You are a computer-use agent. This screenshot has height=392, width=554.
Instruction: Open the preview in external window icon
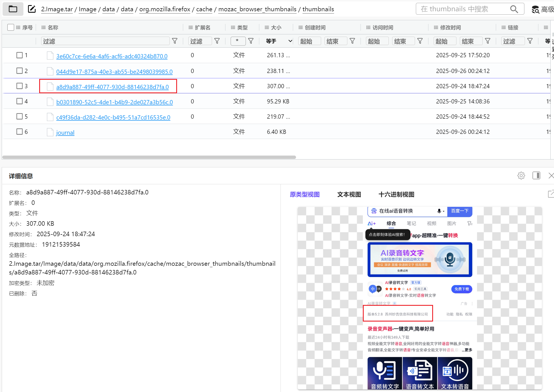coord(551,194)
